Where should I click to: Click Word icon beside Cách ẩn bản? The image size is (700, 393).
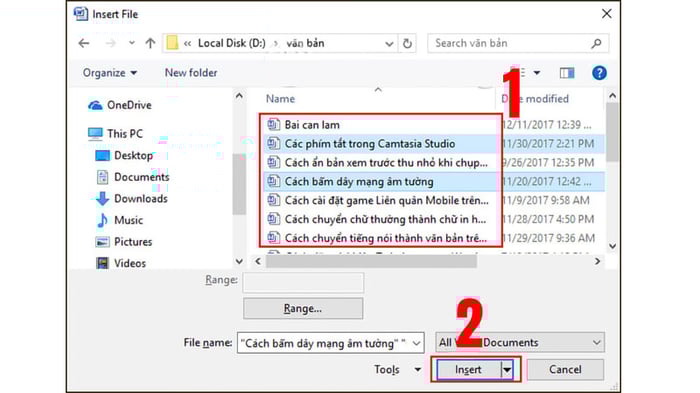click(x=273, y=163)
